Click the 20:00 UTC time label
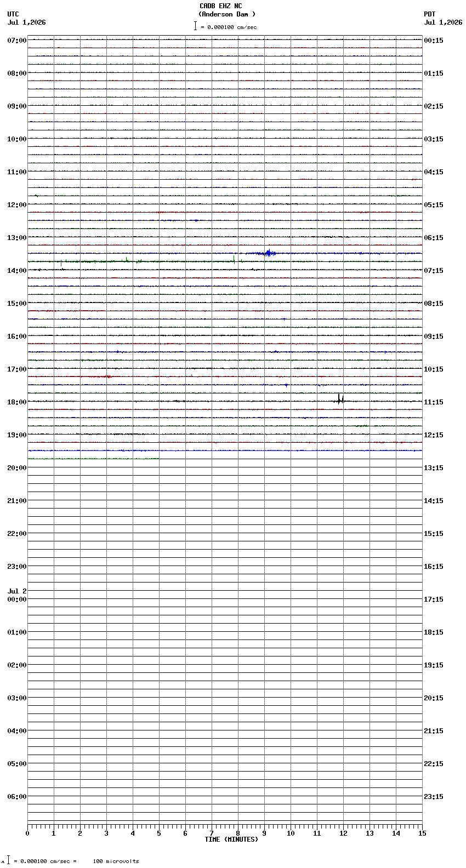 click(x=17, y=468)
